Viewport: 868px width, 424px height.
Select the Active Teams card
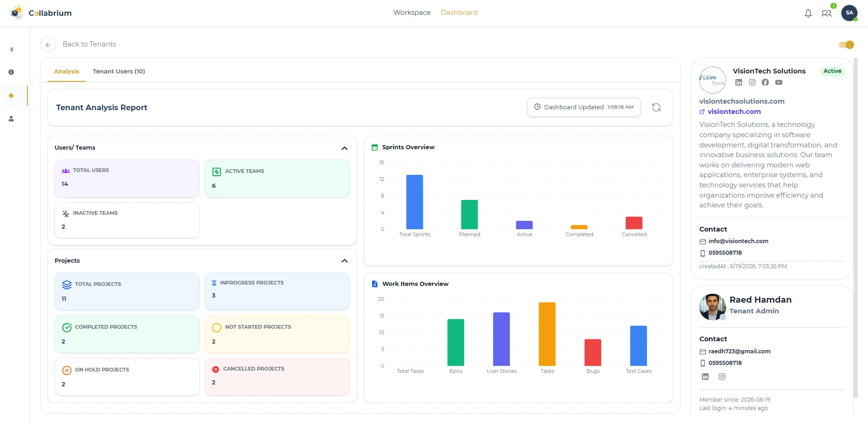(x=277, y=179)
